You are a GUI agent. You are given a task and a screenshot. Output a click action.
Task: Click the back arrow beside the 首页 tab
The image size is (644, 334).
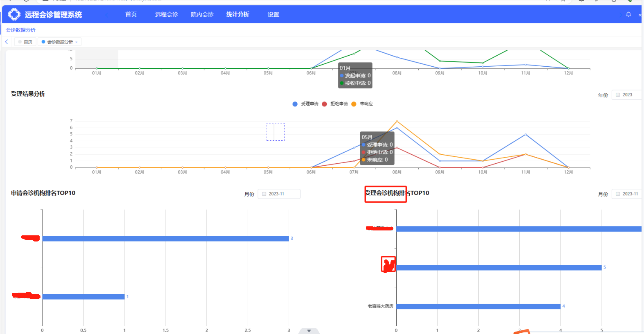tap(7, 42)
